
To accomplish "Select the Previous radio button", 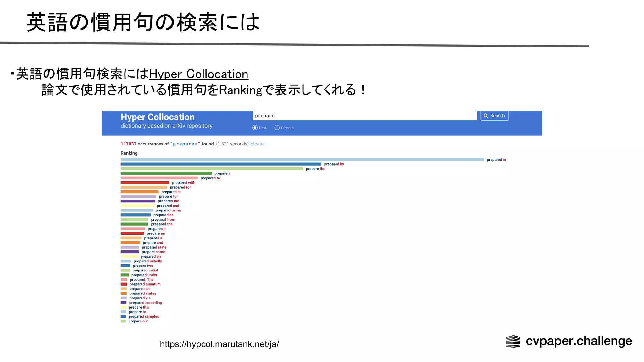I will tap(277, 128).
